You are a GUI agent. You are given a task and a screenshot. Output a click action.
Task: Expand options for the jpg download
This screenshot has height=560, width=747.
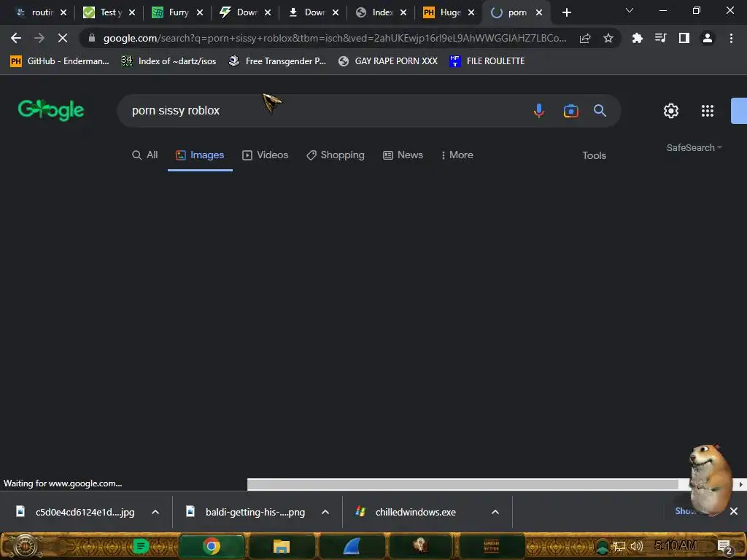coord(155,513)
